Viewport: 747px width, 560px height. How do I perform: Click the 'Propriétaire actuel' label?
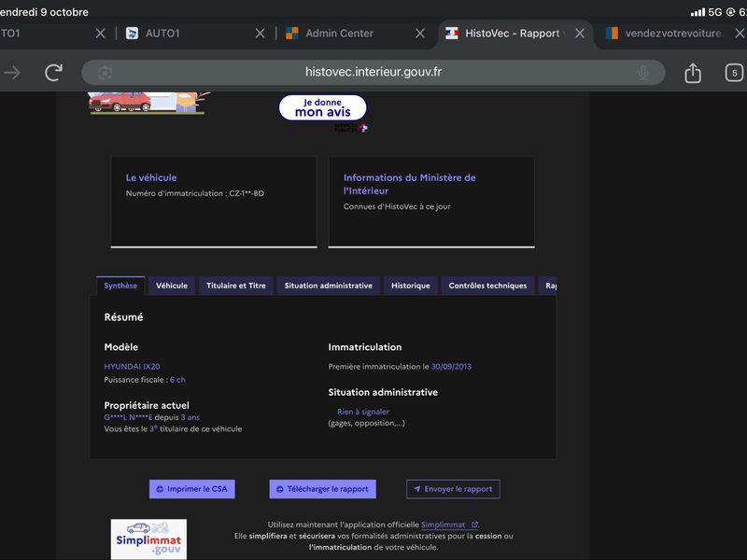147,405
